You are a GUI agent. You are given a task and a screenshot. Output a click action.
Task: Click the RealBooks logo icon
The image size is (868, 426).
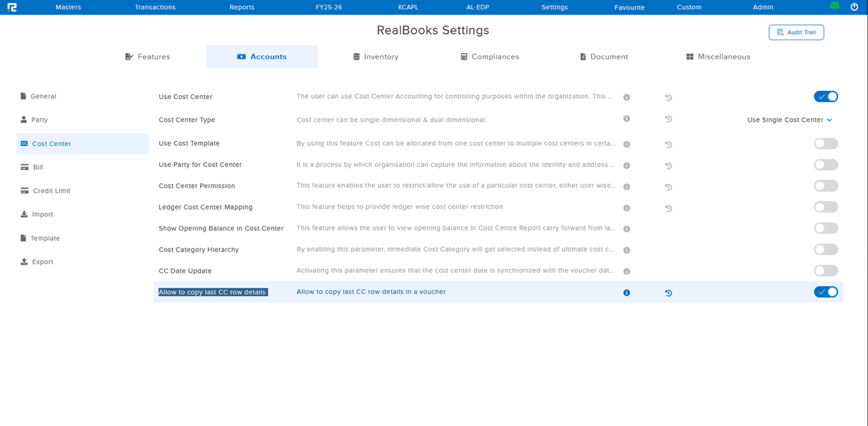coord(11,7)
